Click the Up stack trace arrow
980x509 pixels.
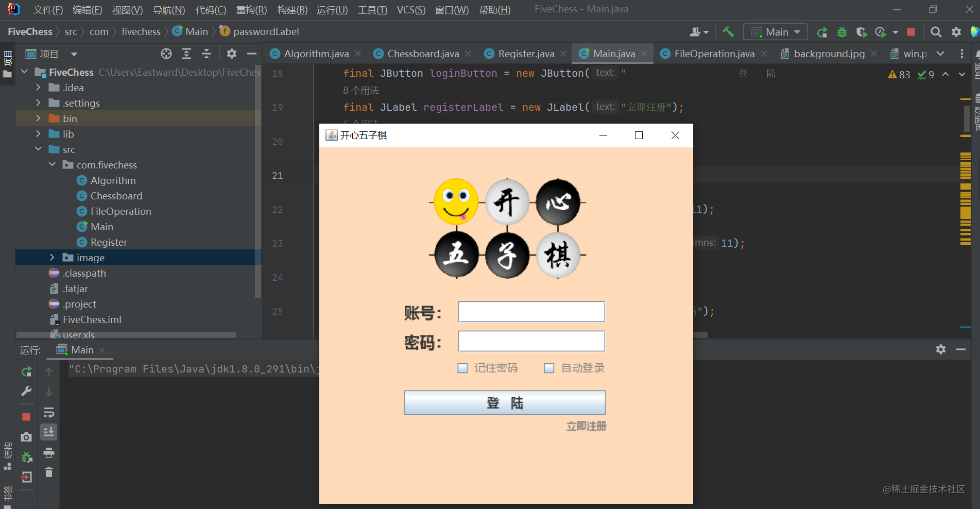[x=49, y=371]
